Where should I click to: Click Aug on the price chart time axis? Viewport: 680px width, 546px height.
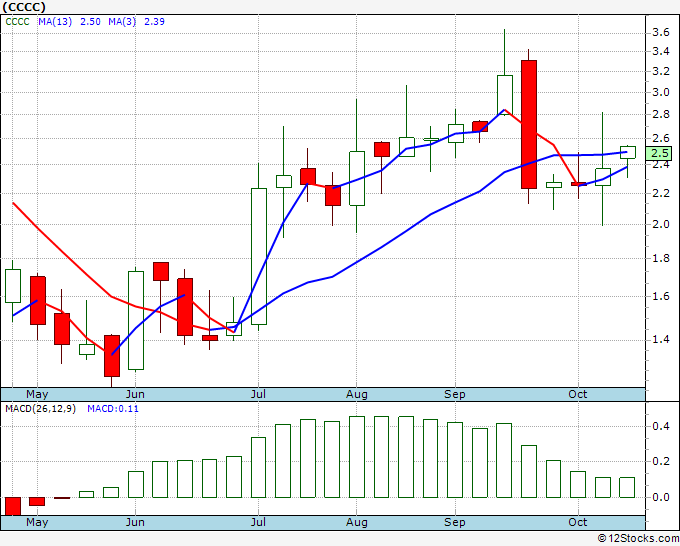[356, 395]
